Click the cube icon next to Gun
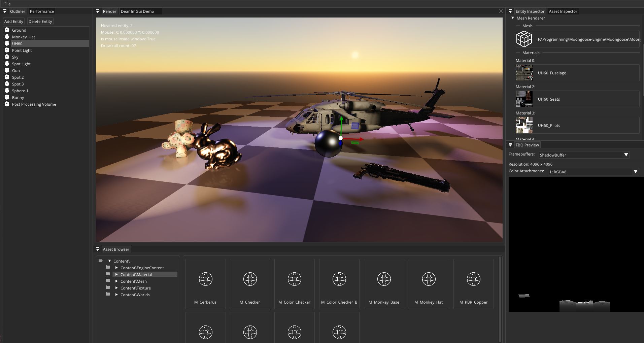644x343 pixels. point(7,70)
